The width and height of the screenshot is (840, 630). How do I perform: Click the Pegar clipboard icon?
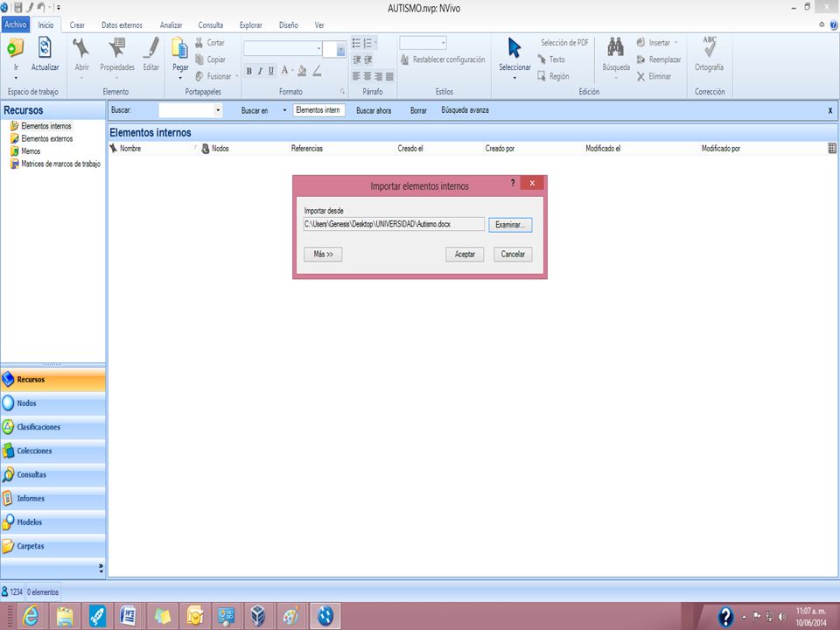pyautogui.click(x=180, y=47)
